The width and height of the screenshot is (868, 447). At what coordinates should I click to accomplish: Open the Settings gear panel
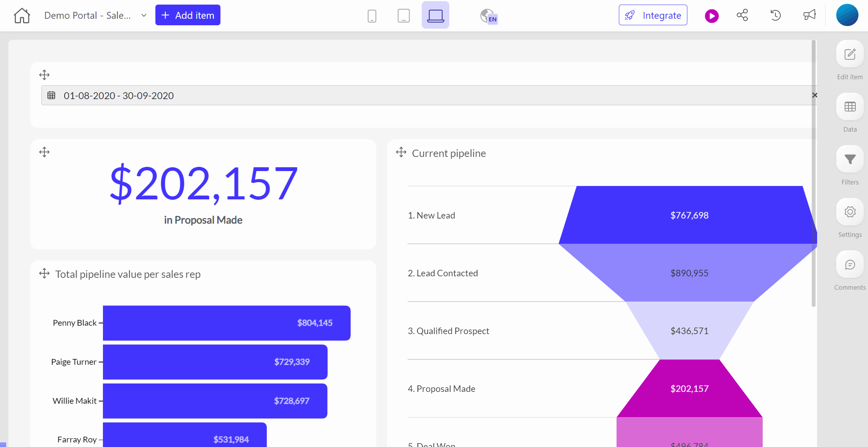pos(850,212)
